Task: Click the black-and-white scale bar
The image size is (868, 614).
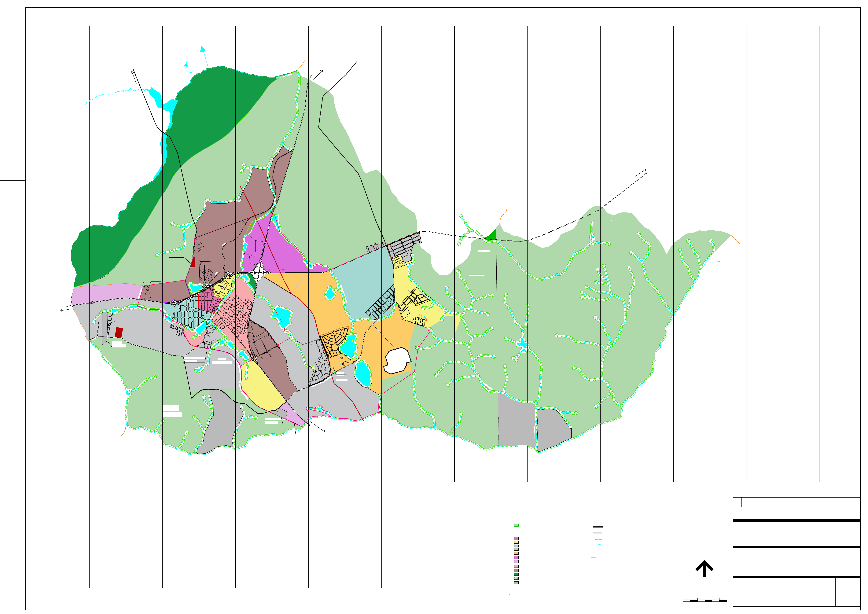Action: coord(705,600)
